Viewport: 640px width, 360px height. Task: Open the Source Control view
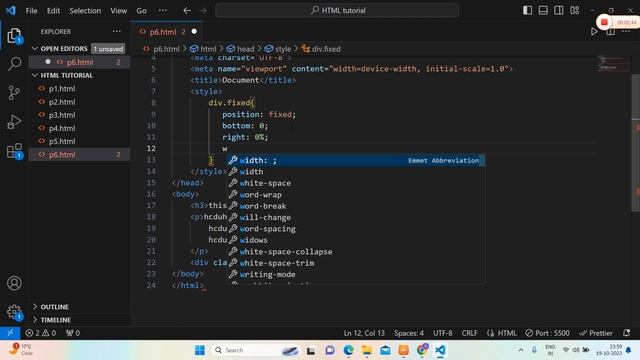[x=14, y=93]
